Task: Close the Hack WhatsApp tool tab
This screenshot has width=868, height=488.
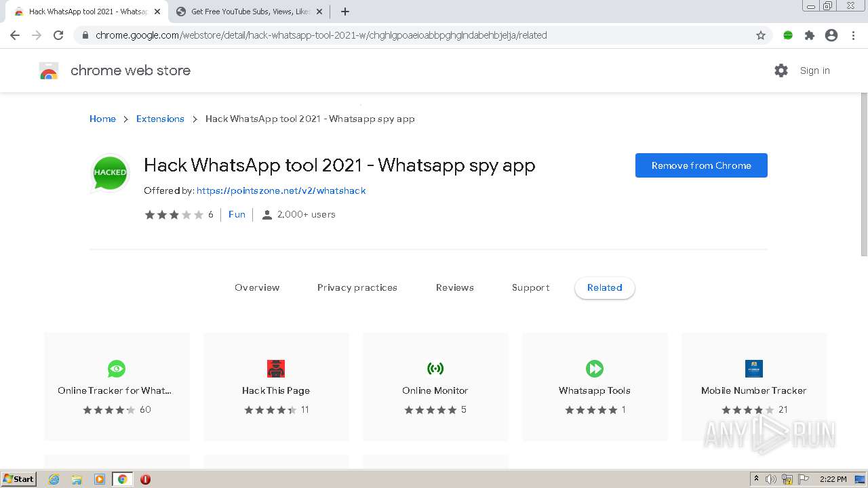Action: (157, 12)
